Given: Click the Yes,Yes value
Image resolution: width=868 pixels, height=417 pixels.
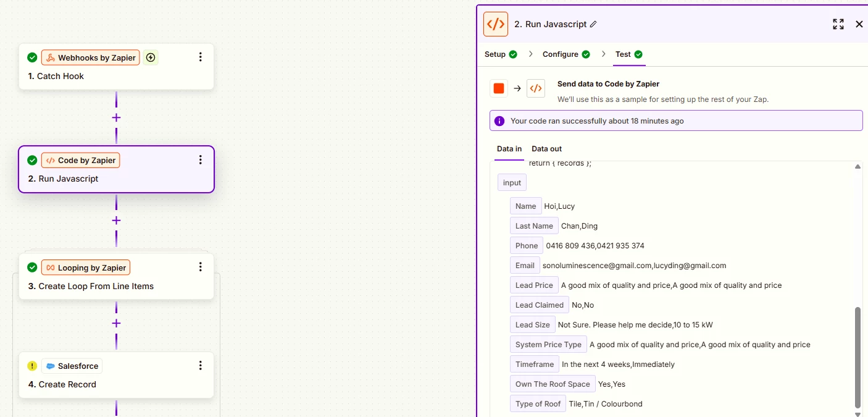Looking at the screenshot, I should pyautogui.click(x=612, y=384).
